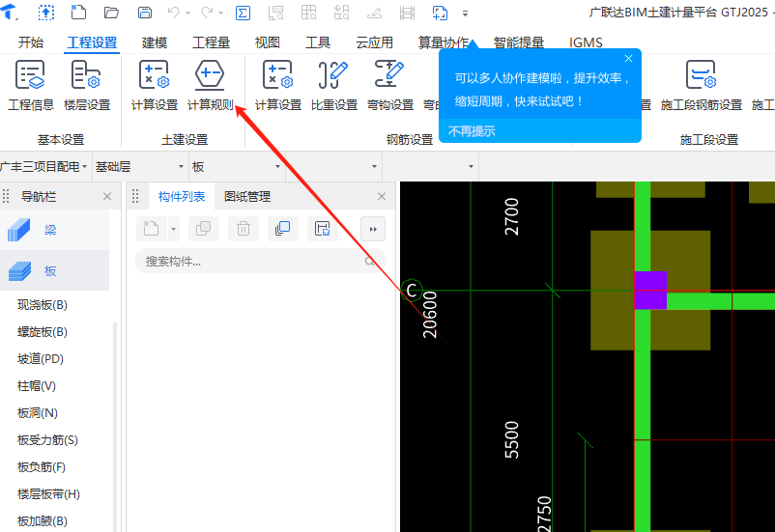
Task: Click the sigma summary calculation icon
Action: 243,13
